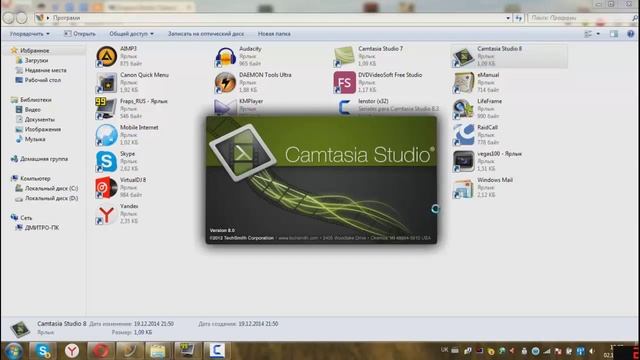
Task: Select the Windows Mail shortcut icon
Action: click(x=463, y=189)
